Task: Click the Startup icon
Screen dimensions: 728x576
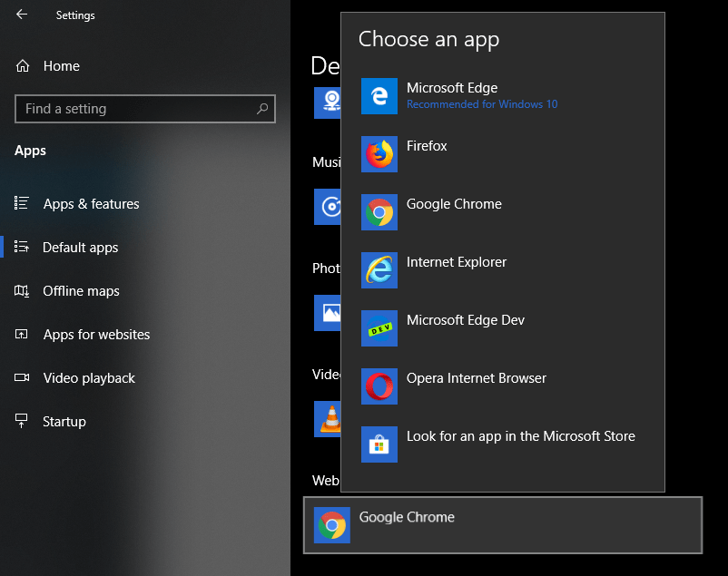Action: 22,421
